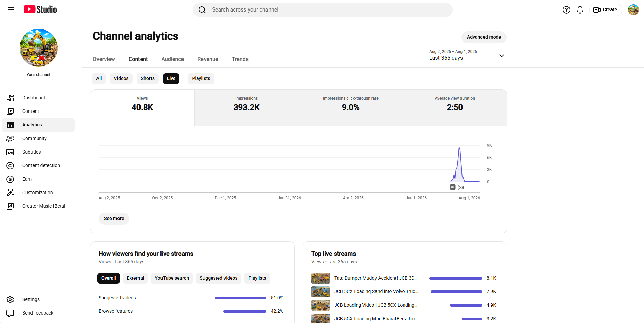Click the Customization magic wand icon
Screen dimensions: 644x323
[10, 193]
